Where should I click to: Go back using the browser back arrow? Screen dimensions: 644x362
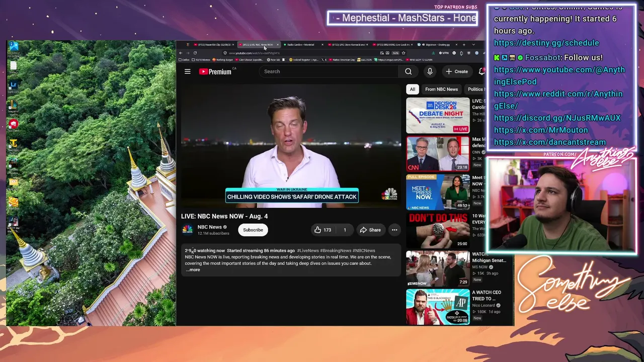[x=181, y=53]
